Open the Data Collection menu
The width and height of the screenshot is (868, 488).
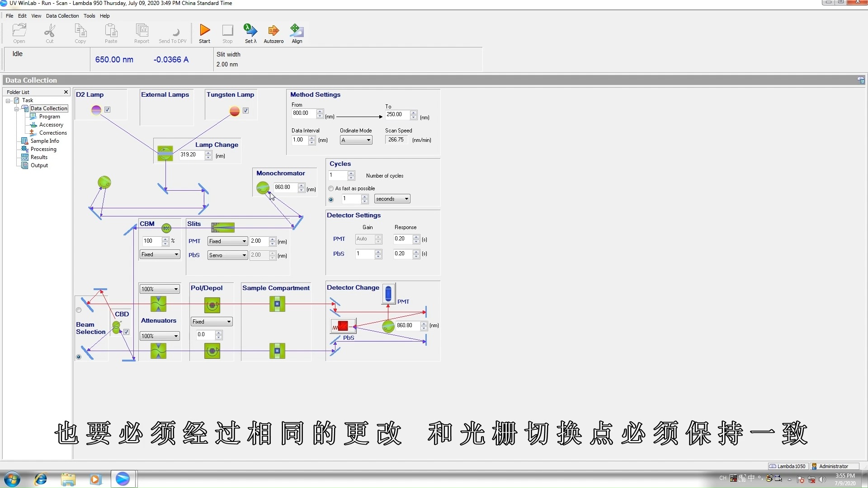point(62,16)
